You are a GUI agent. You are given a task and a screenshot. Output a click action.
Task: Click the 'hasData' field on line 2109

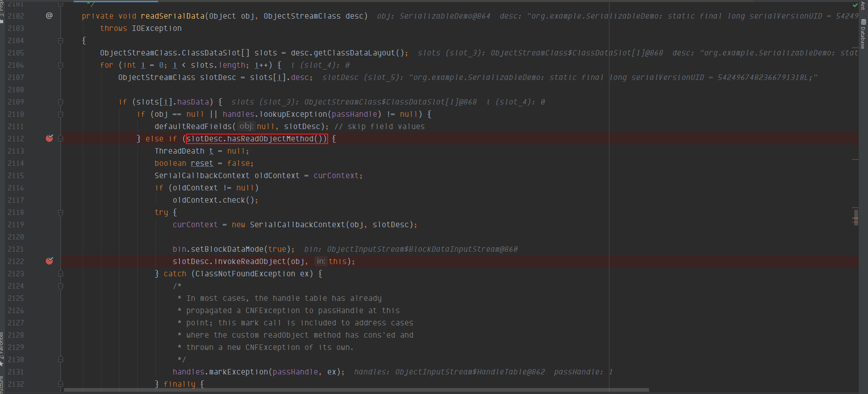[x=193, y=102]
